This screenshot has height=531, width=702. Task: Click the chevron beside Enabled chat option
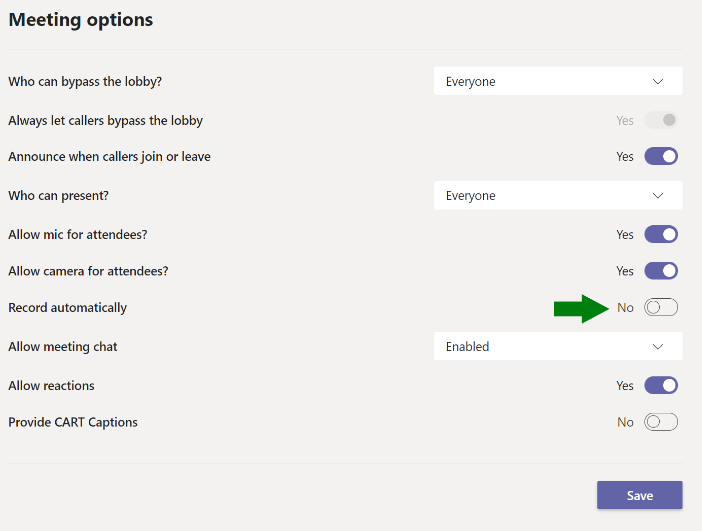coord(658,346)
